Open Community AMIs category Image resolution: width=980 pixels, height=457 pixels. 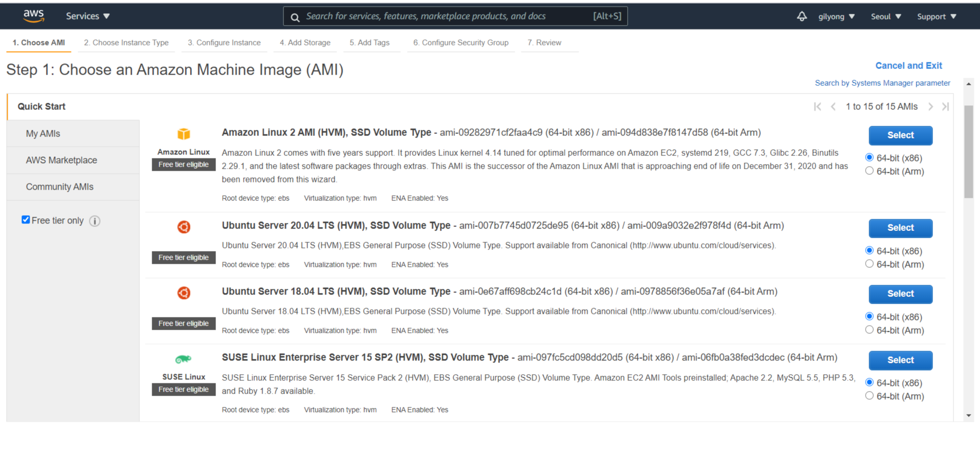click(x=73, y=187)
